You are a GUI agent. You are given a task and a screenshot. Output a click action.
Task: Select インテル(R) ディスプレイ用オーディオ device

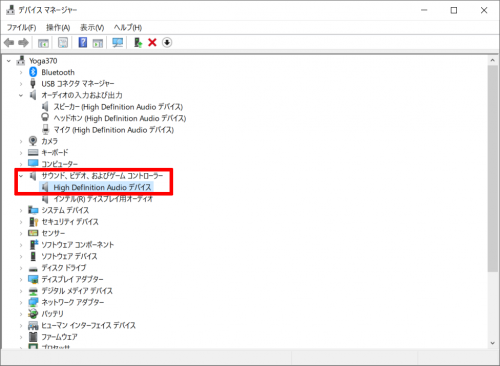click(103, 199)
